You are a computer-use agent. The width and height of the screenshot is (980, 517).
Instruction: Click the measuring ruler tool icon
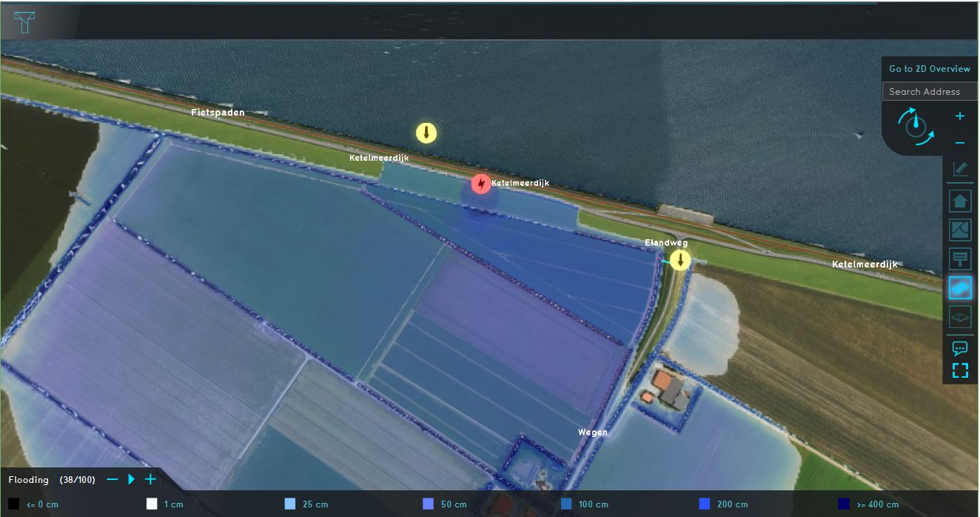point(960,169)
